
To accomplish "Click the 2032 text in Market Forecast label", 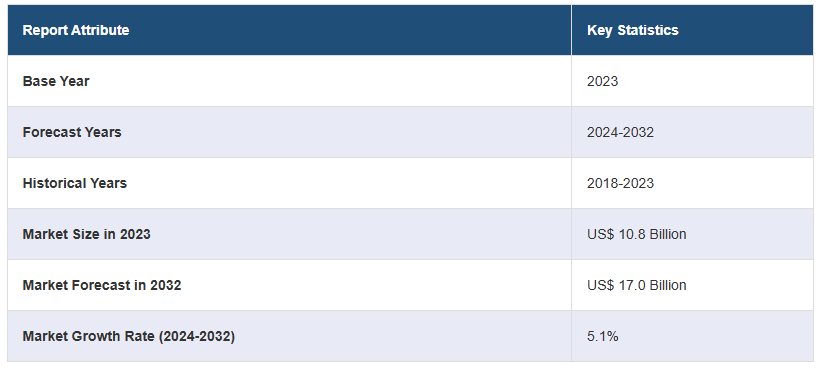I will (x=166, y=285).
